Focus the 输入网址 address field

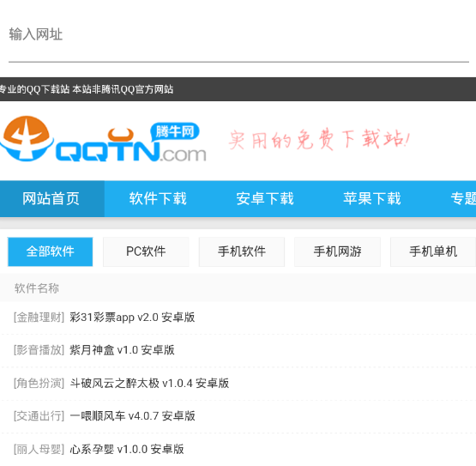pyautogui.click(x=238, y=34)
